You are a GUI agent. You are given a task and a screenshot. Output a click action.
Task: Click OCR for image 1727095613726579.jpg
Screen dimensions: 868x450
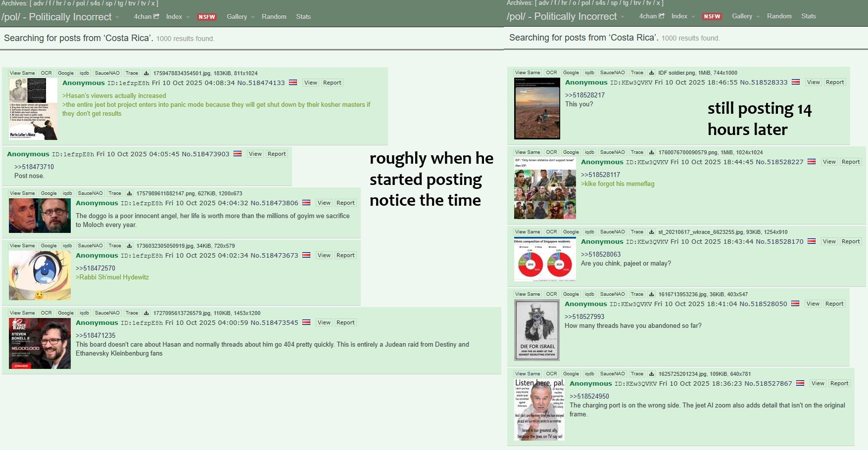pos(47,313)
